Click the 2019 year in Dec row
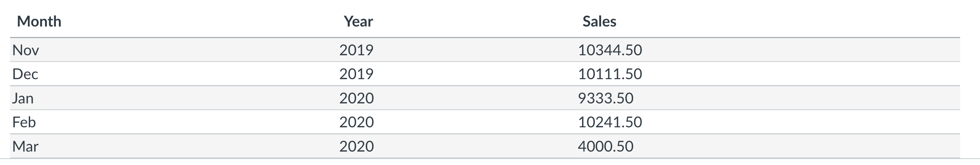Image resolution: width=980 pixels, height=165 pixels. pos(356,74)
